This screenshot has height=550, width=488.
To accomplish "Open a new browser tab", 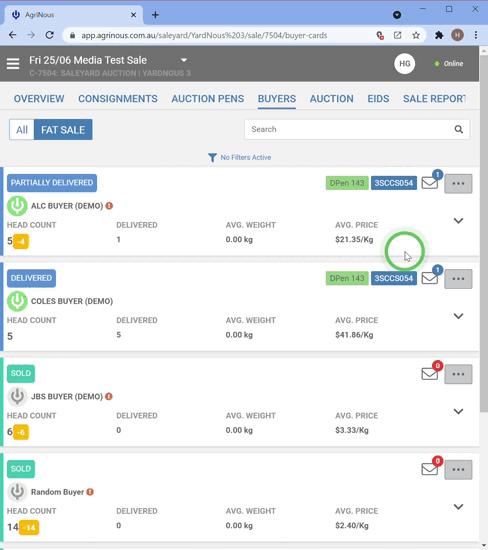I will click(155, 15).
